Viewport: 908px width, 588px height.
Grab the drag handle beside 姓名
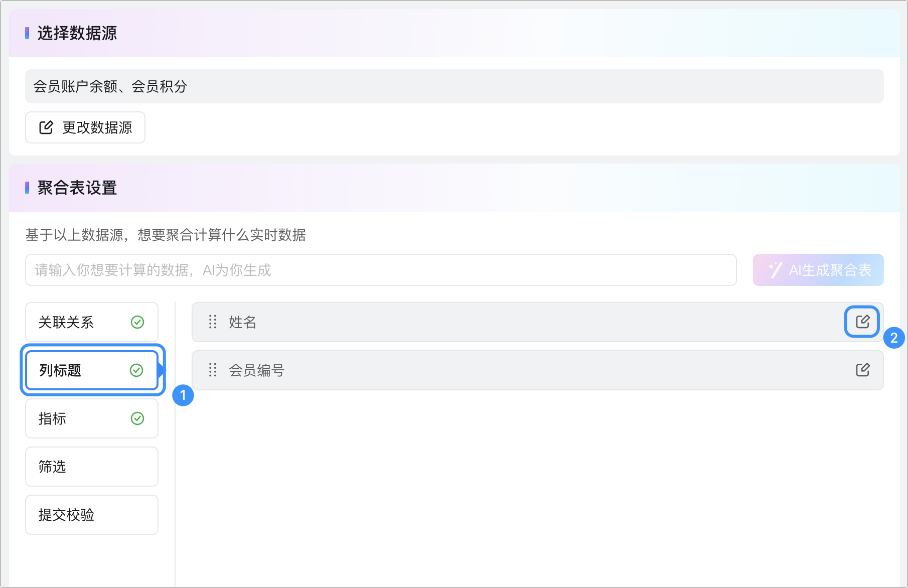tap(213, 322)
